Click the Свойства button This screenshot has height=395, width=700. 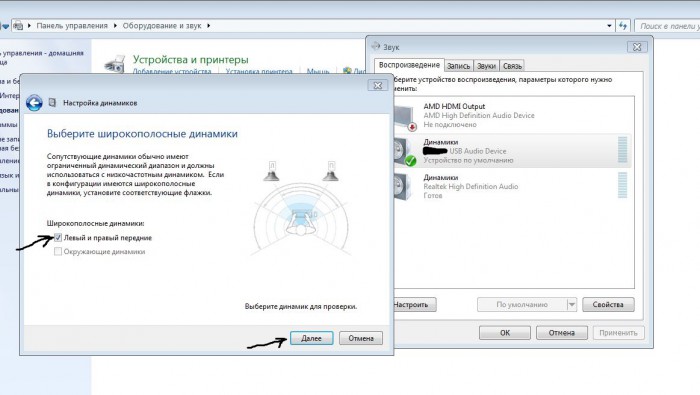tap(608, 305)
